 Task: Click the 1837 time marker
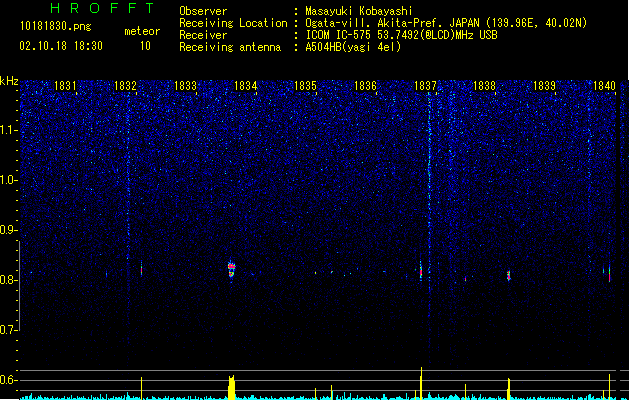click(x=425, y=86)
